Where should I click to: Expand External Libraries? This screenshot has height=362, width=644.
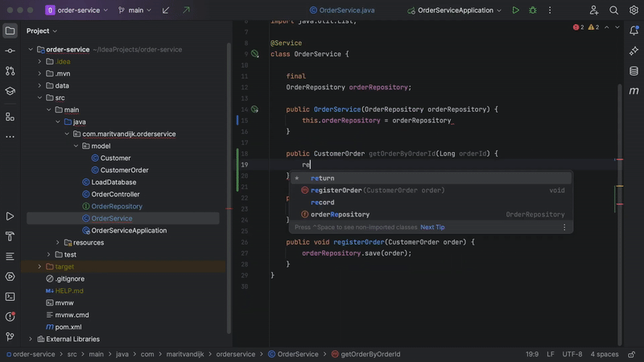point(31,339)
